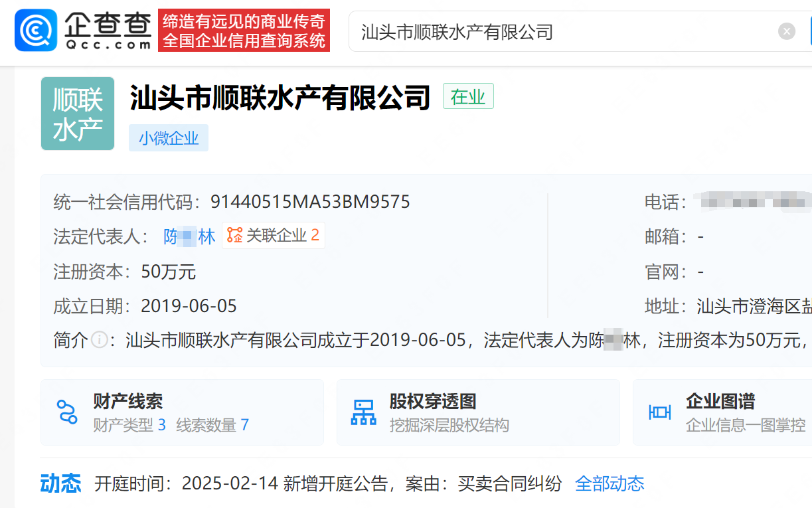This screenshot has height=508, width=812.
Task: Select the registered capital value 50万元
Action: tap(169, 272)
